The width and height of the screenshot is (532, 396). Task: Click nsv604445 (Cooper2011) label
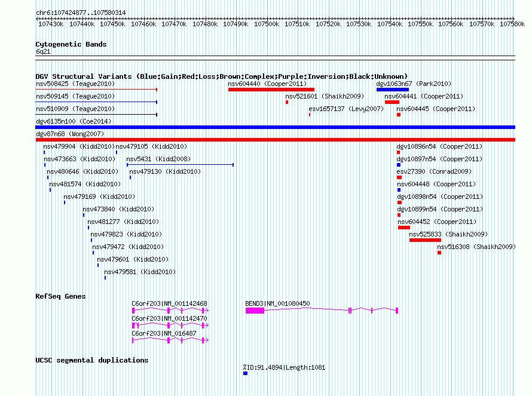(436, 109)
